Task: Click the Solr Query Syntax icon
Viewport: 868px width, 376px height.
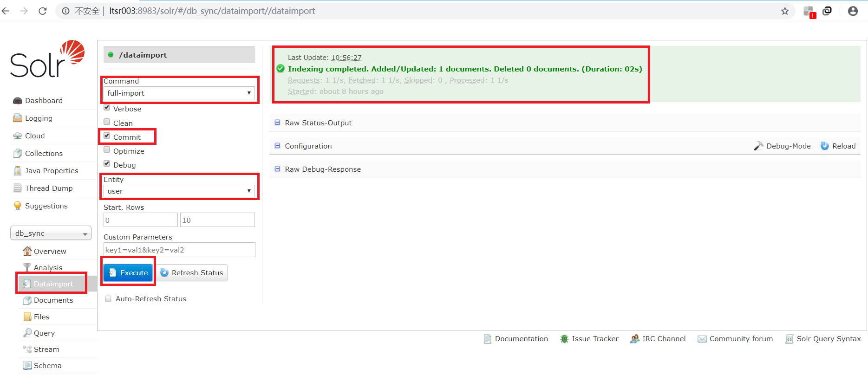Action: tap(789, 339)
